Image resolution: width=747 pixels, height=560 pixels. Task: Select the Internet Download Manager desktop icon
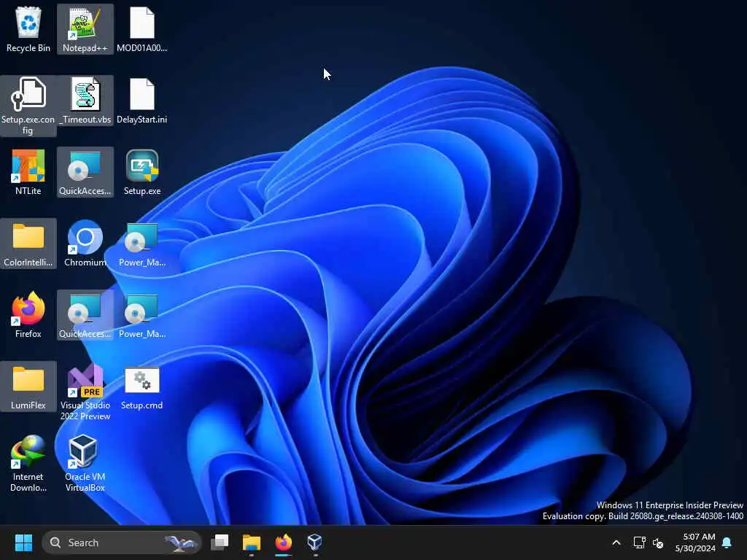click(28, 463)
